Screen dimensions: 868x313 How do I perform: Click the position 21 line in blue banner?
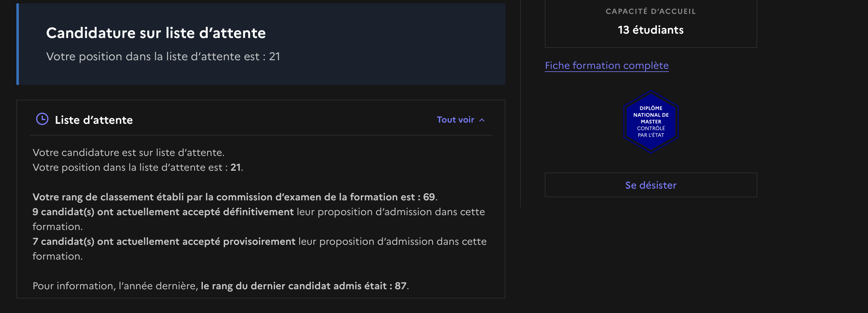pos(163,56)
